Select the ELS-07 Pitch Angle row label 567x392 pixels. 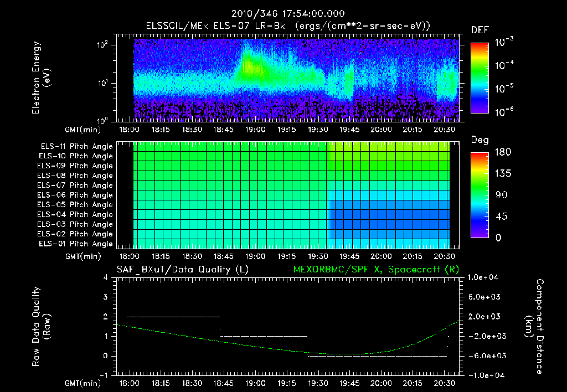pos(75,185)
